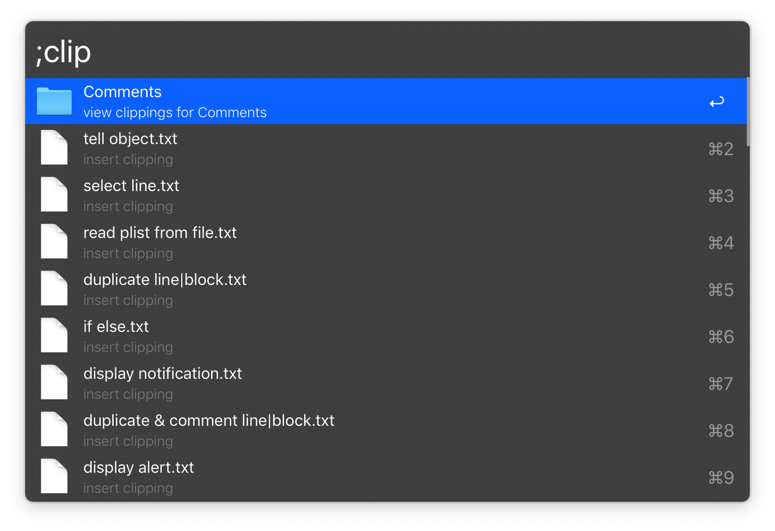
Task: Click the duplicate line|block.txt file icon
Action: pyautogui.click(x=54, y=289)
